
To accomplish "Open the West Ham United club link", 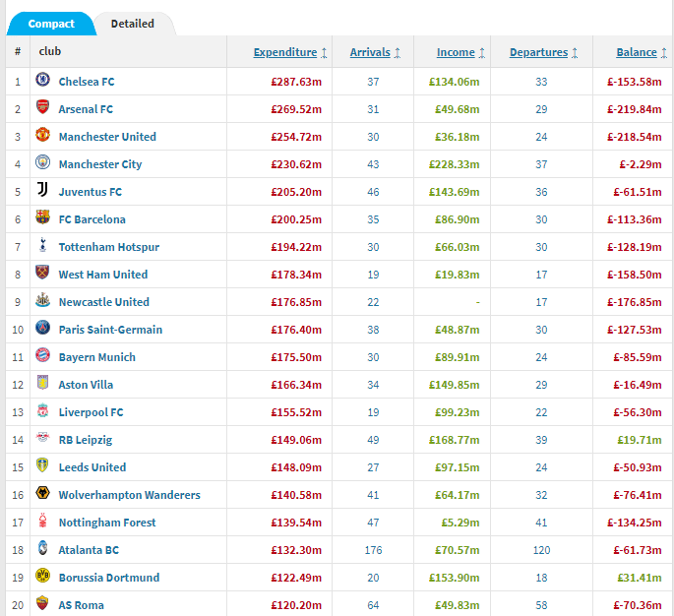I will tap(103, 275).
